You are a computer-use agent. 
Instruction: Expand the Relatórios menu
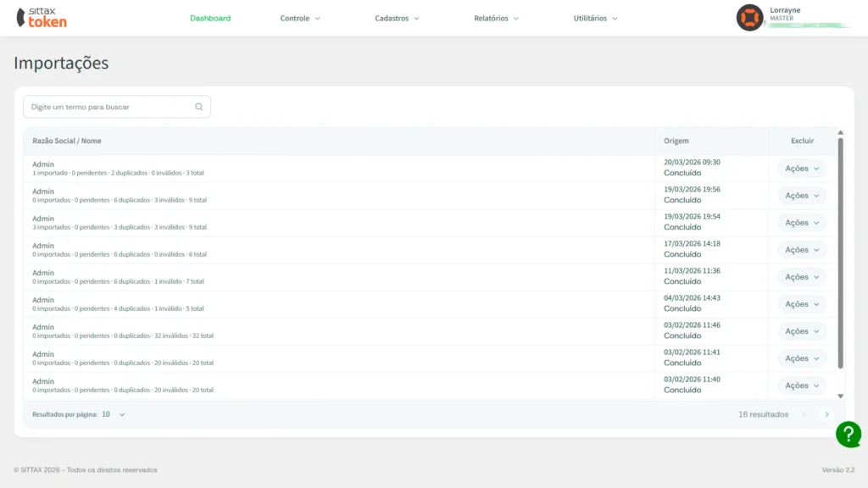(496, 19)
